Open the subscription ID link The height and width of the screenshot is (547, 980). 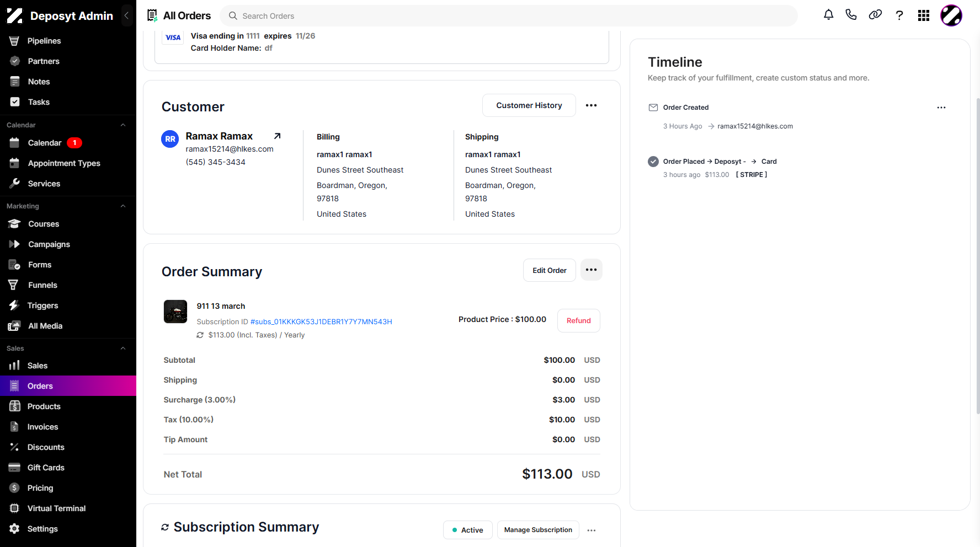click(x=321, y=321)
